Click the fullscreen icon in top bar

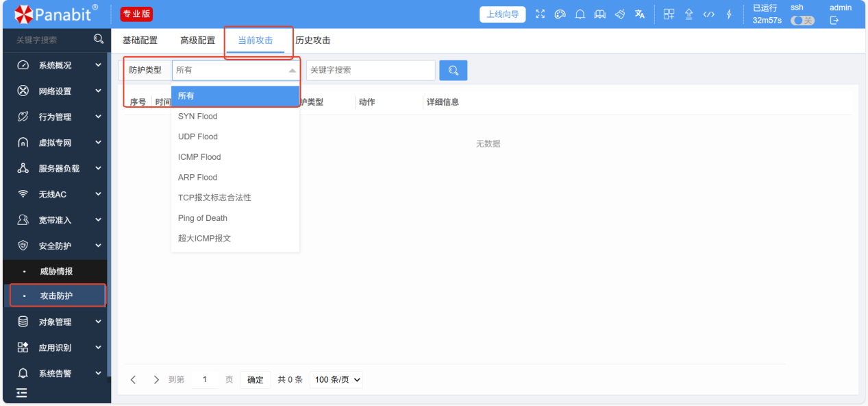540,14
